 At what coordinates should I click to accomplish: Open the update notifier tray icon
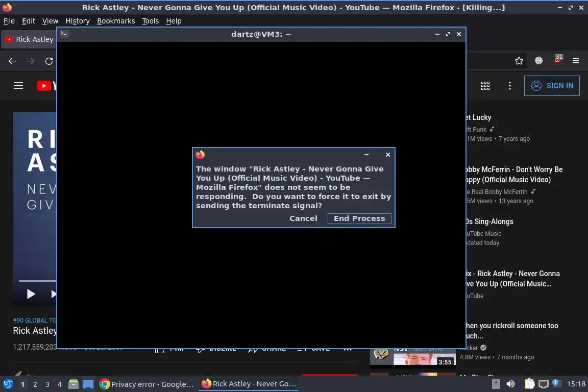[x=556, y=383]
